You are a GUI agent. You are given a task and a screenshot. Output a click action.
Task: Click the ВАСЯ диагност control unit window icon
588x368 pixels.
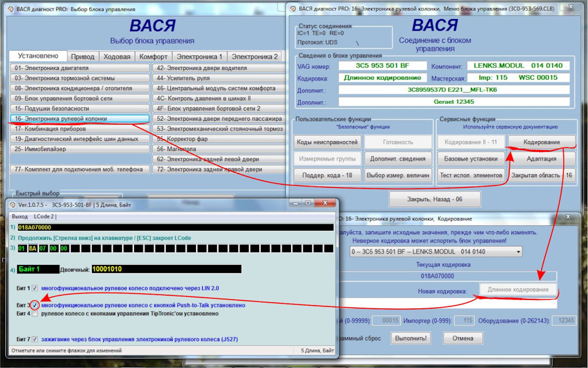coord(293,9)
